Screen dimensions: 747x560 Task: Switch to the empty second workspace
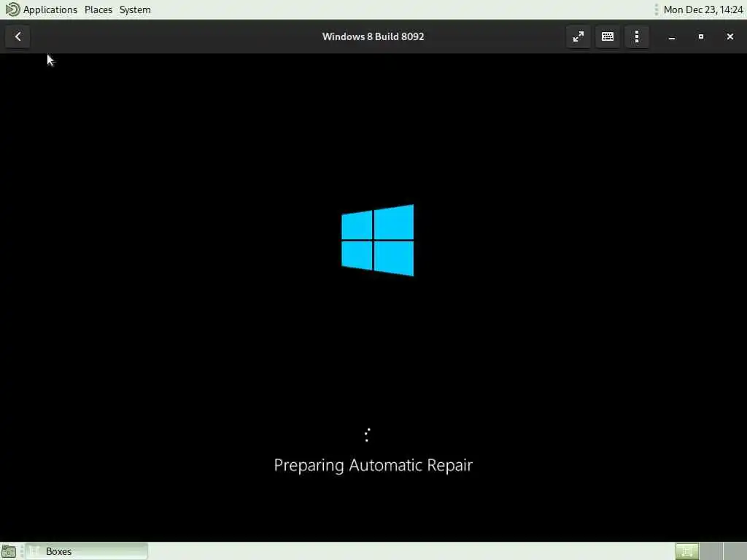click(711, 551)
